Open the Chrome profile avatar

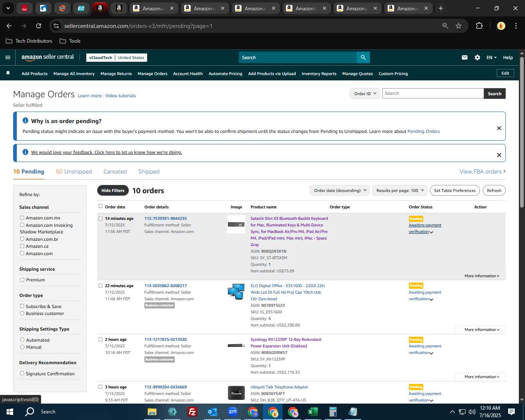501,26
